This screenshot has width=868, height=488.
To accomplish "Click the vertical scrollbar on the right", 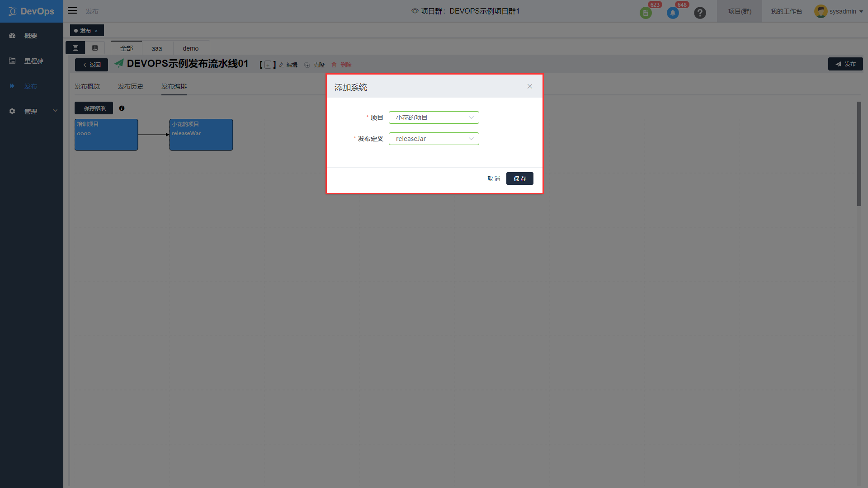I will (859, 154).
